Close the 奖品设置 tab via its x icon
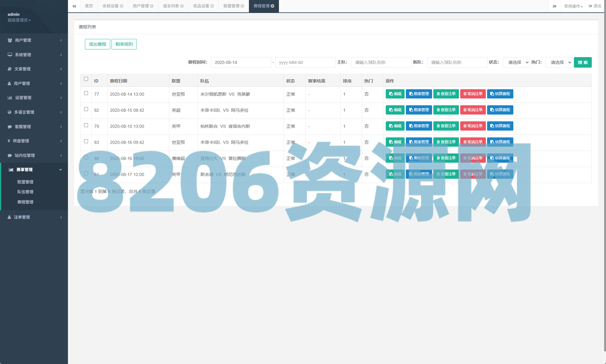Image resolution: width=606 pixels, height=364 pixels. point(212,6)
